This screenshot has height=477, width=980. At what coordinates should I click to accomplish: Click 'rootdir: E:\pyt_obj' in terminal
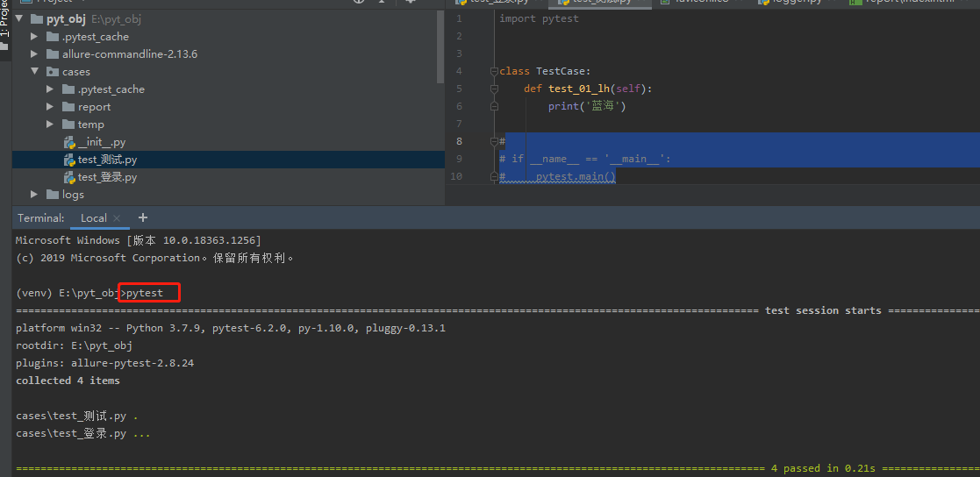point(74,345)
